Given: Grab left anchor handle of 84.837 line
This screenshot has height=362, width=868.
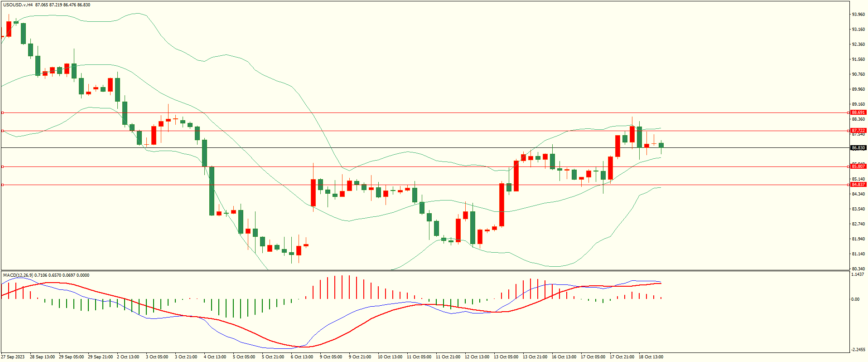Looking at the screenshot, I should click(x=2, y=185).
